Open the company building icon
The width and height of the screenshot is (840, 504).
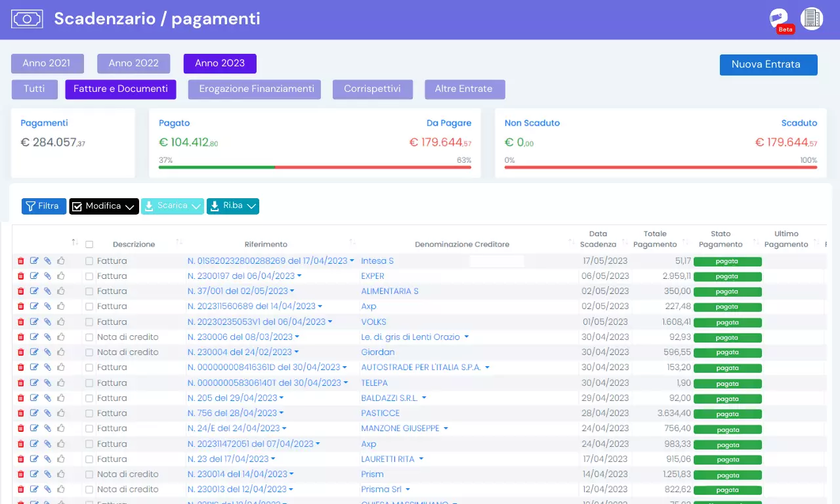[812, 18]
